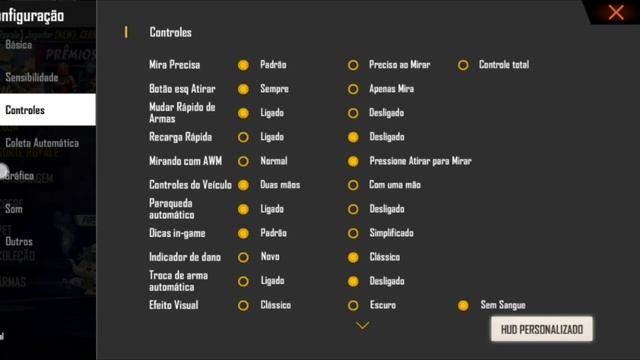Choose Escuro for Efeito Visual
640x360 pixels.
tap(353, 305)
